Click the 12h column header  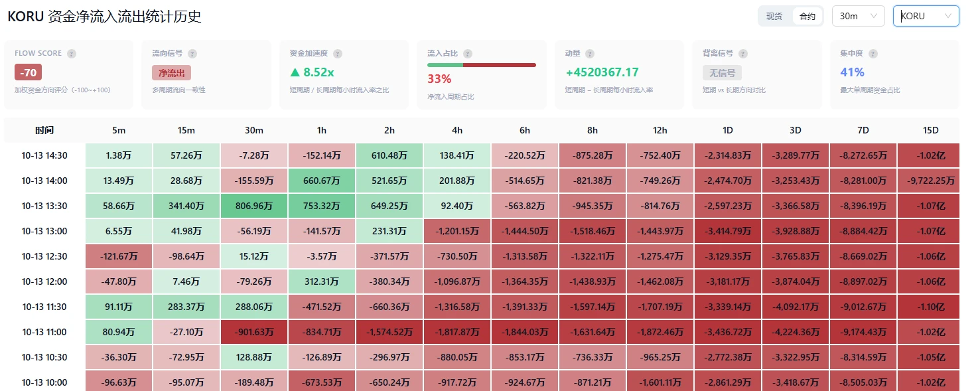click(x=660, y=130)
